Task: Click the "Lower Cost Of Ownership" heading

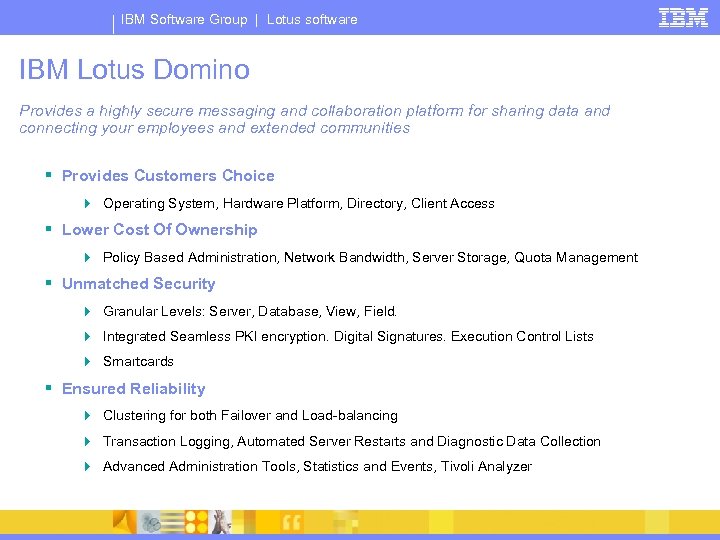Action: 159,230
